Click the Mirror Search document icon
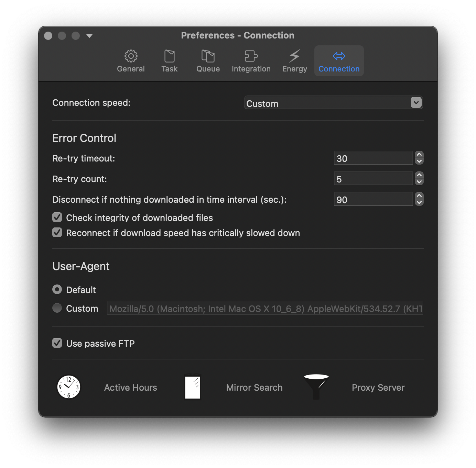Viewport: 476px width, 468px height. [x=193, y=387]
